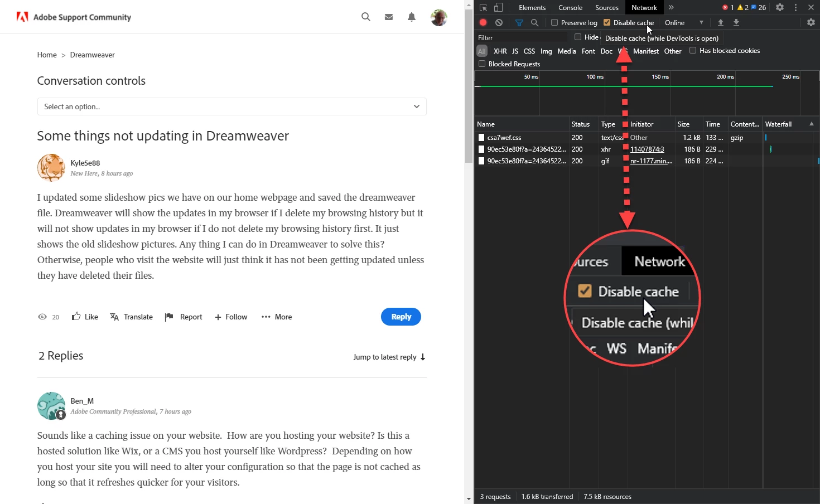Uncheck the Disable cache checkbox
Image resolution: width=820 pixels, height=504 pixels.
click(x=607, y=22)
